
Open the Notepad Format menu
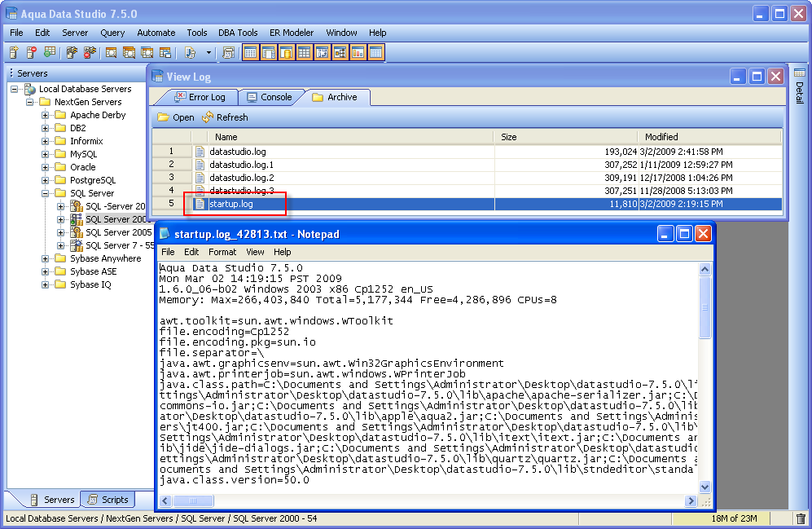click(222, 252)
